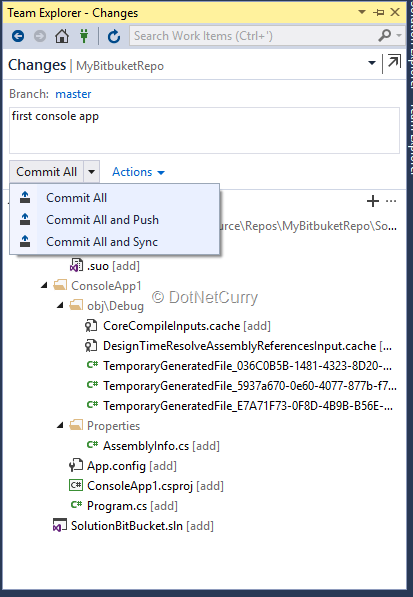Click C# icon of TemporaryGeneratedFile_036C0B5B

coord(92,365)
